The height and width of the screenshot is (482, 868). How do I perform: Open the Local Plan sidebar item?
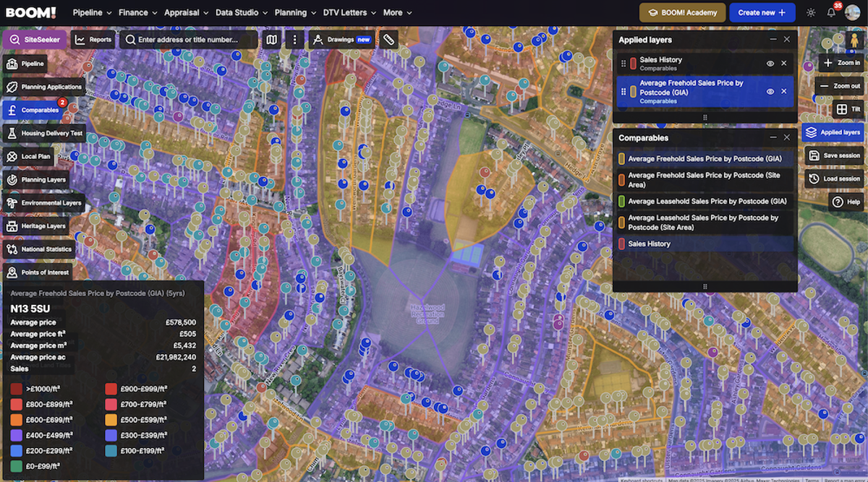point(29,156)
